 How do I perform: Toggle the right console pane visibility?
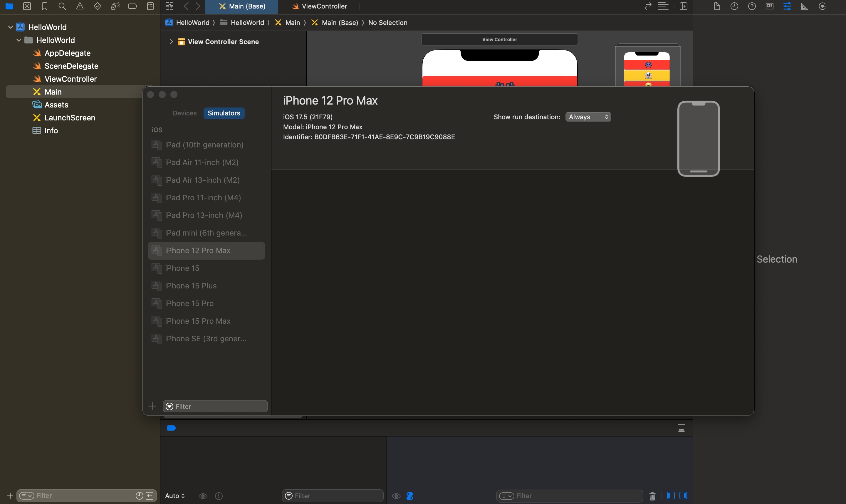click(x=683, y=495)
